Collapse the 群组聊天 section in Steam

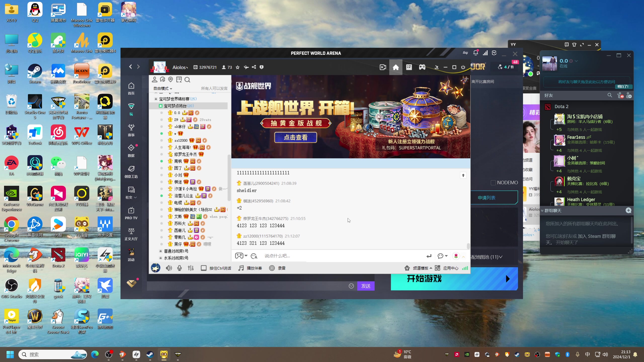tap(542, 211)
